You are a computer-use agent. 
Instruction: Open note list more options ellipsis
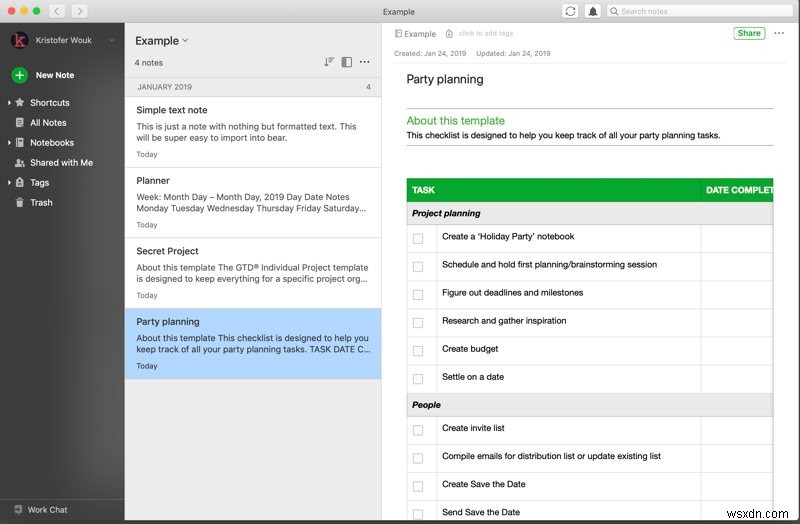point(364,62)
